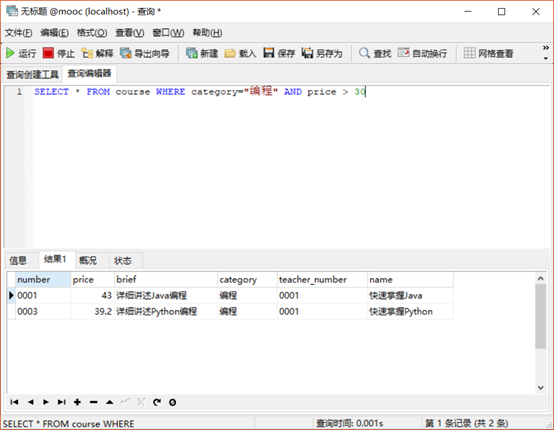Open the 解释 explain tool
This screenshot has height=430, width=554.
(x=97, y=53)
